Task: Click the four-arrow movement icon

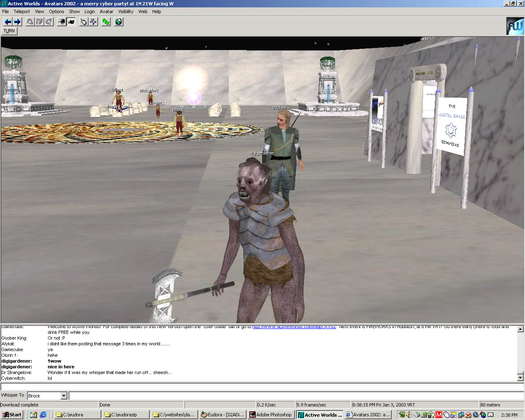Action: [x=94, y=22]
